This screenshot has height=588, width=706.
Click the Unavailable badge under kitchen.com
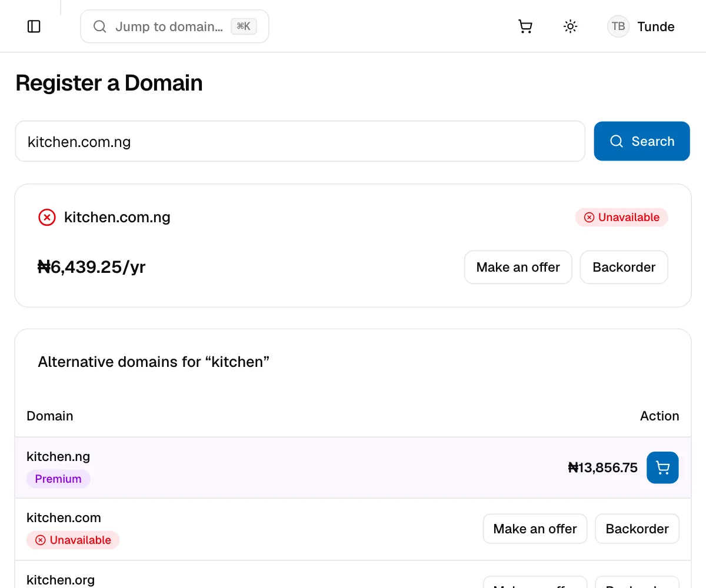tap(73, 540)
